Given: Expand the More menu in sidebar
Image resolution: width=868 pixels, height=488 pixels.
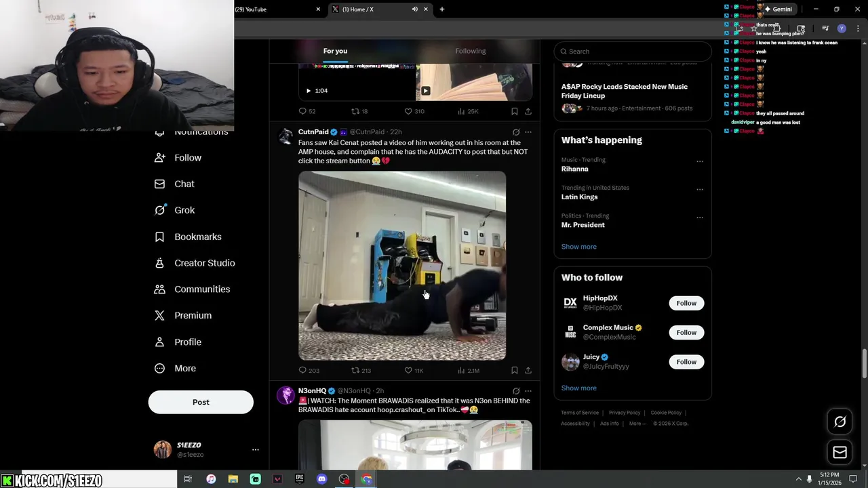Looking at the screenshot, I should (x=176, y=368).
